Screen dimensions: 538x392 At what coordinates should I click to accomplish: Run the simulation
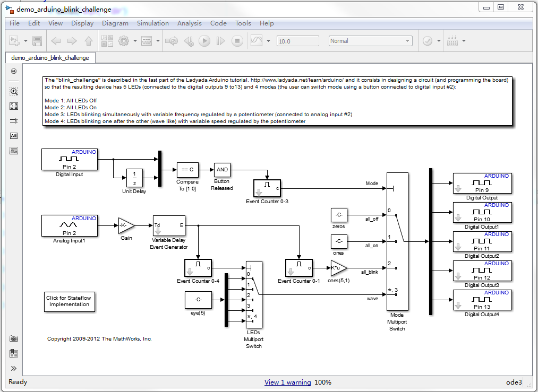[204, 41]
